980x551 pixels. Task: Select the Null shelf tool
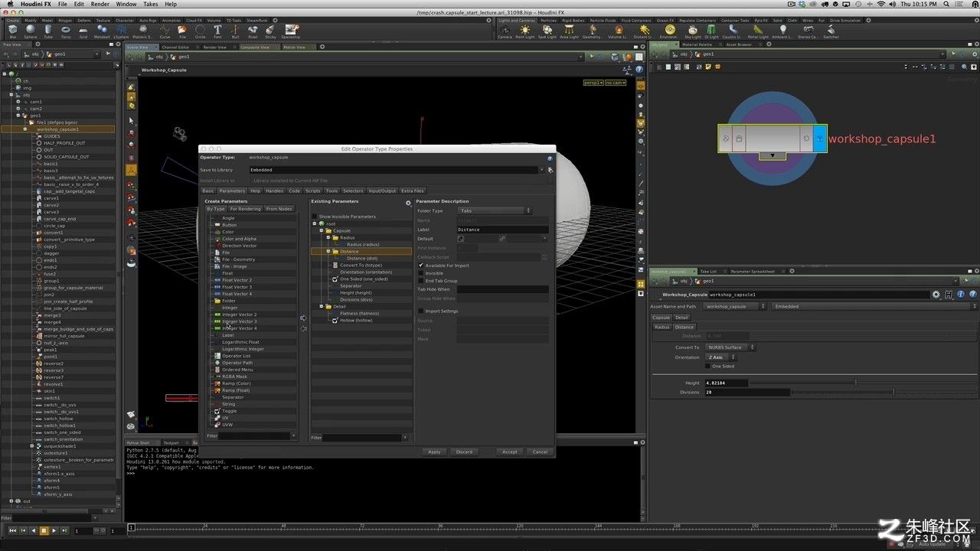click(235, 31)
